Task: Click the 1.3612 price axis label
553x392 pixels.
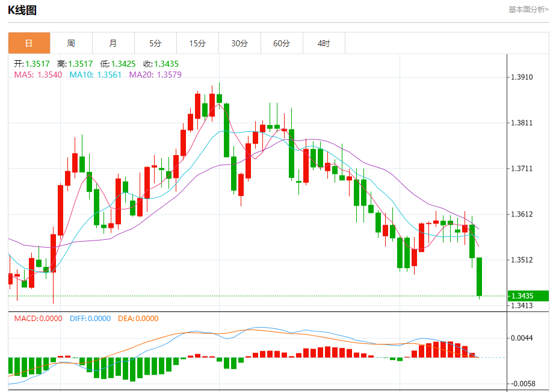Action: (x=522, y=214)
